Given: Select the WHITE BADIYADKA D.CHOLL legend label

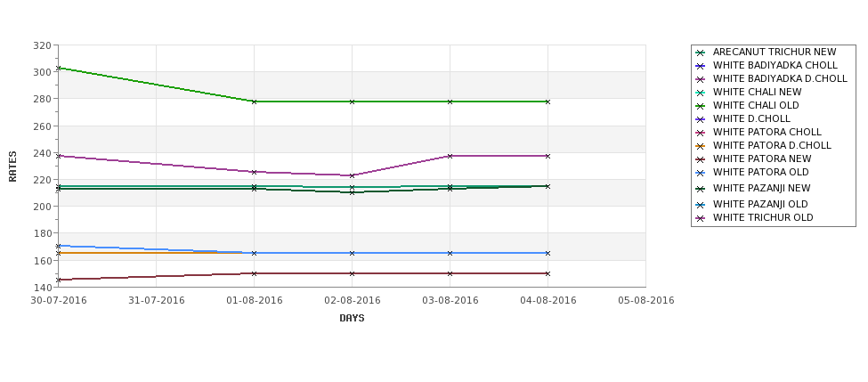Looking at the screenshot, I should pyautogui.click(x=780, y=78).
